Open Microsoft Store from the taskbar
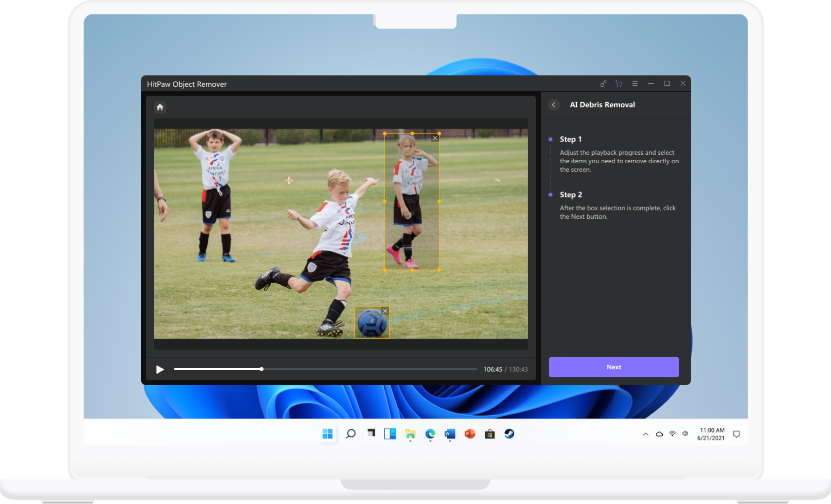The image size is (831, 504). pyautogui.click(x=489, y=434)
